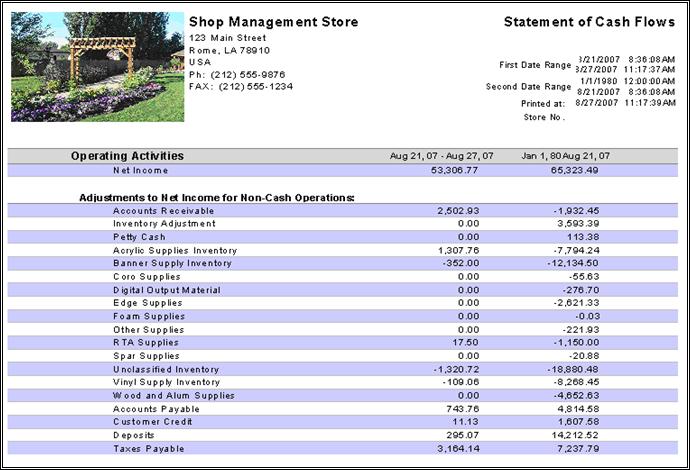Select address line 123 Main Street

228,38
